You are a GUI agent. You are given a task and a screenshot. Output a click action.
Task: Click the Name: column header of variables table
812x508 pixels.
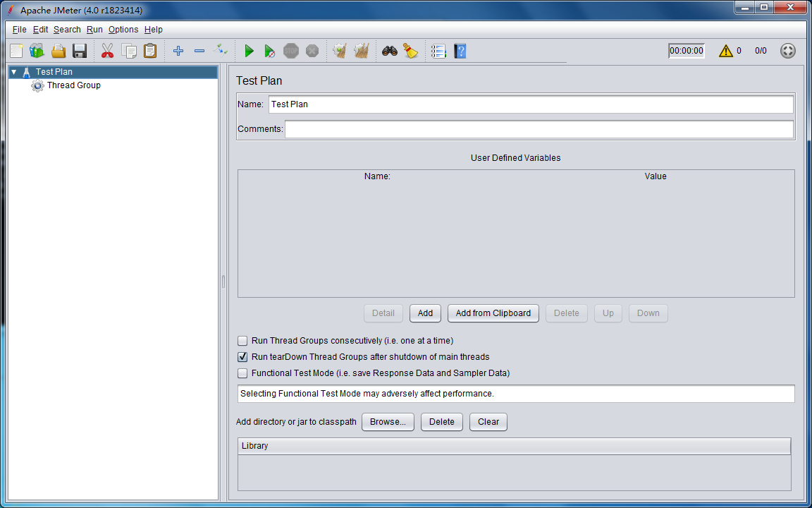tap(377, 176)
